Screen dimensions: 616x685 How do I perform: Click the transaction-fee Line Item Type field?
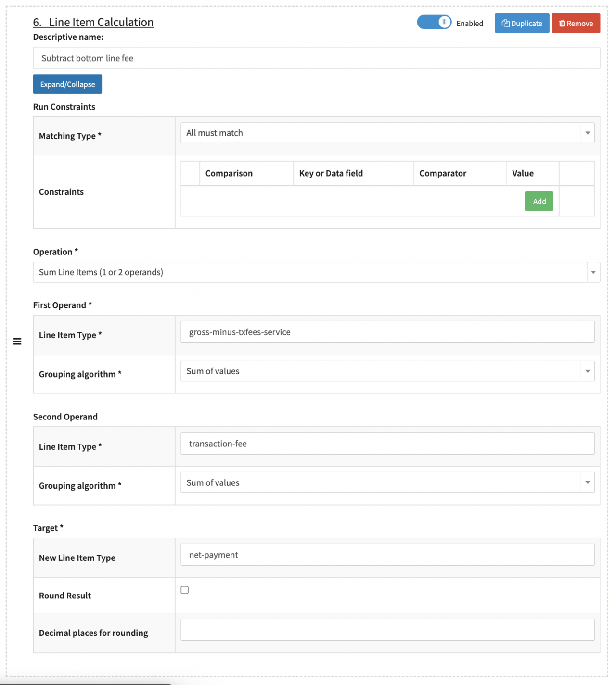pos(387,444)
